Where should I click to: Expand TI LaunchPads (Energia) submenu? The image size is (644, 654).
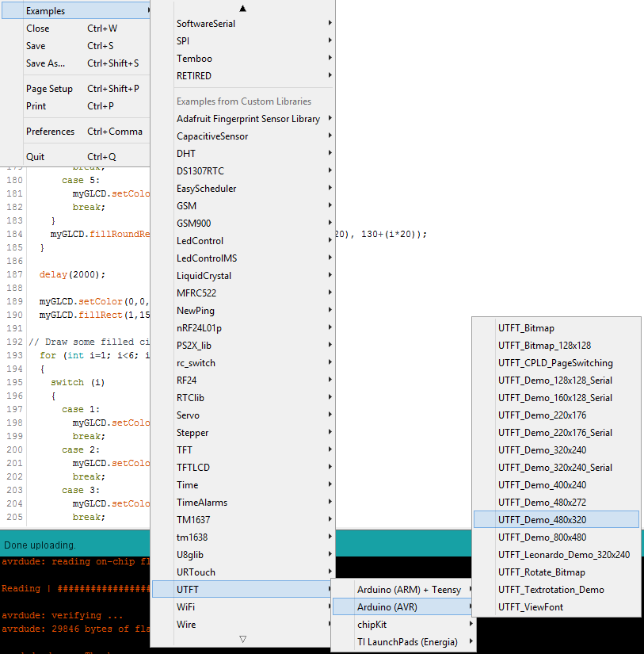point(403,642)
